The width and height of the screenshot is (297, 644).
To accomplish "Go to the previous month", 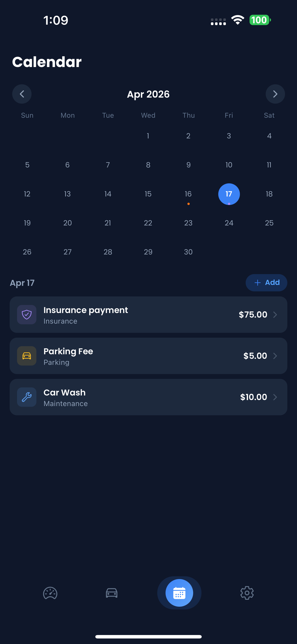I will pyautogui.click(x=22, y=94).
